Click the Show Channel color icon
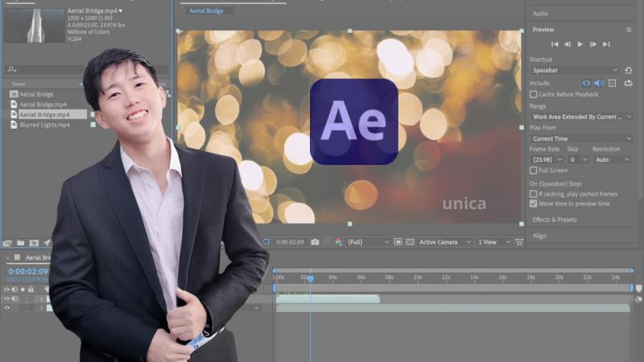Viewport: 644px width, 362px height. click(x=338, y=242)
